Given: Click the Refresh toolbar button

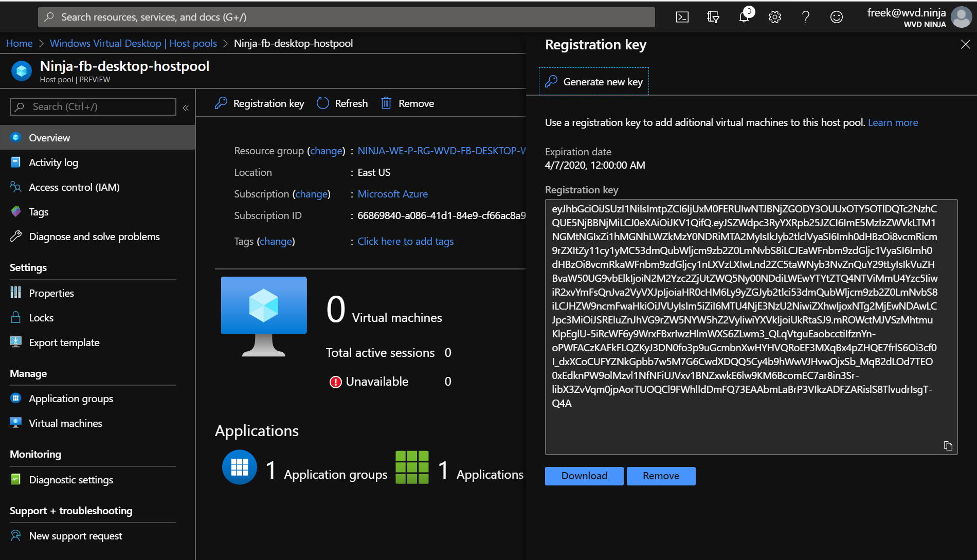Looking at the screenshot, I should point(342,103).
